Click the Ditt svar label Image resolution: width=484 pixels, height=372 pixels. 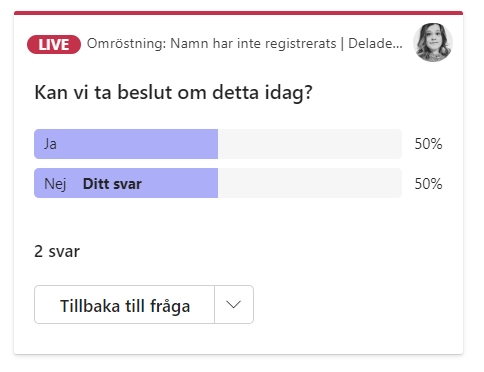(x=112, y=184)
